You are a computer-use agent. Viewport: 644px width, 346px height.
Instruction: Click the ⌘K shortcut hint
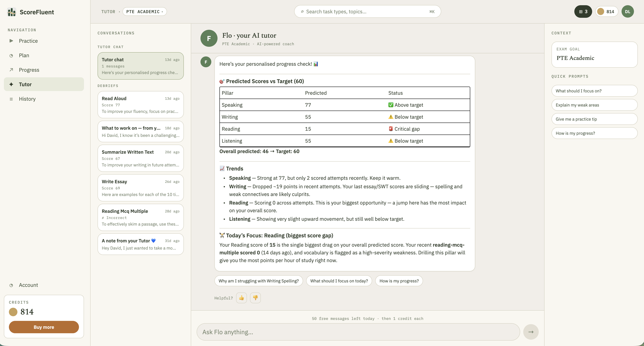pyautogui.click(x=432, y=11)
